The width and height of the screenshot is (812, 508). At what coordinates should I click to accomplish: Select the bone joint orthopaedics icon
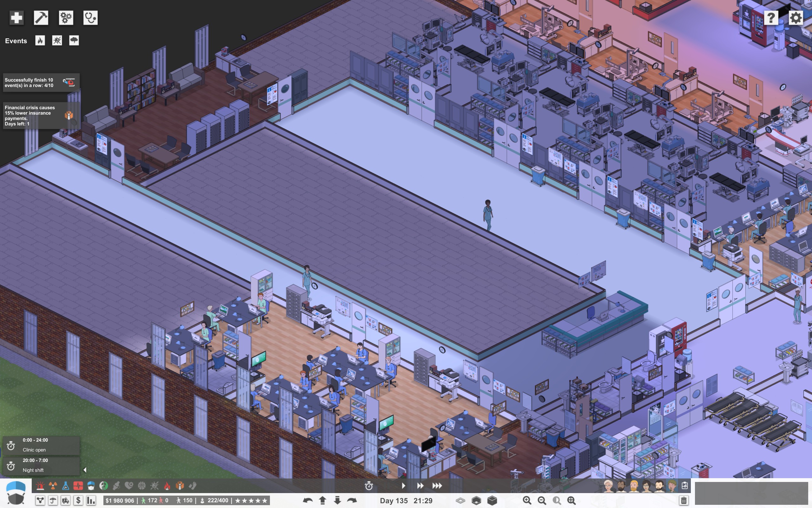116,485
